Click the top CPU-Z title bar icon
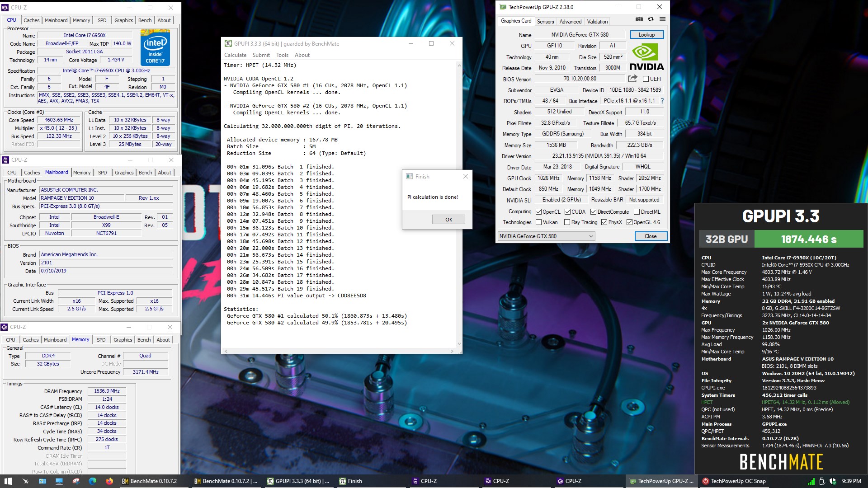This screenshot has width=868, height=488. point(6,7)
